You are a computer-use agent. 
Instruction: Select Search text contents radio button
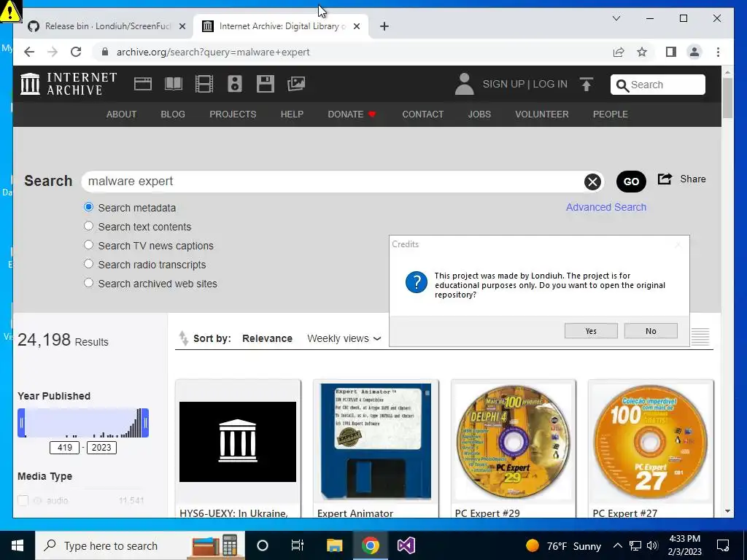(x=88, y=226)
